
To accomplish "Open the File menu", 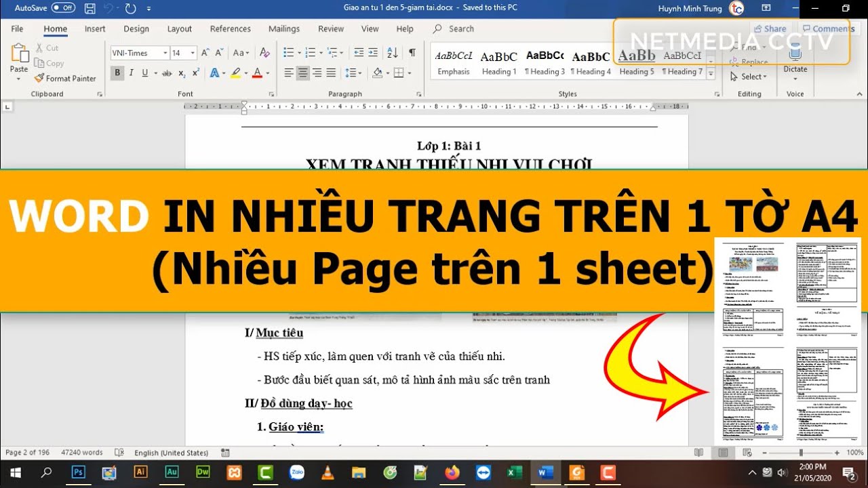I will click(17, 28).
